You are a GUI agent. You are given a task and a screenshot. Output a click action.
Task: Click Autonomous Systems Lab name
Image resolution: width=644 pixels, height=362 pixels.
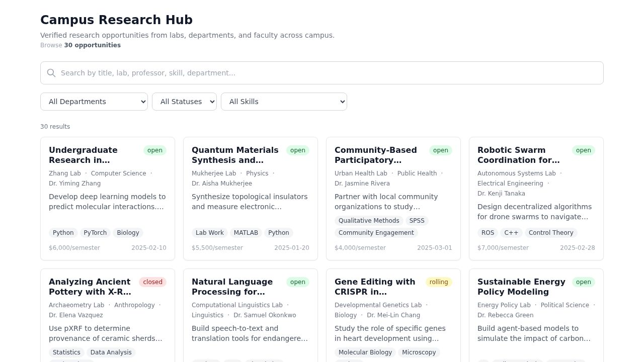pos(517,173)
